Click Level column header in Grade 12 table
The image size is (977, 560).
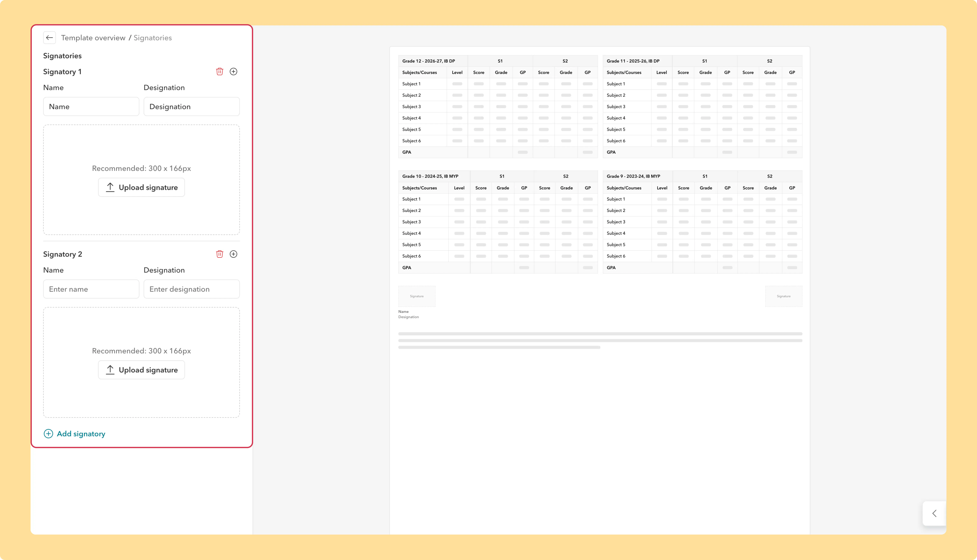[x=457, y=72]
